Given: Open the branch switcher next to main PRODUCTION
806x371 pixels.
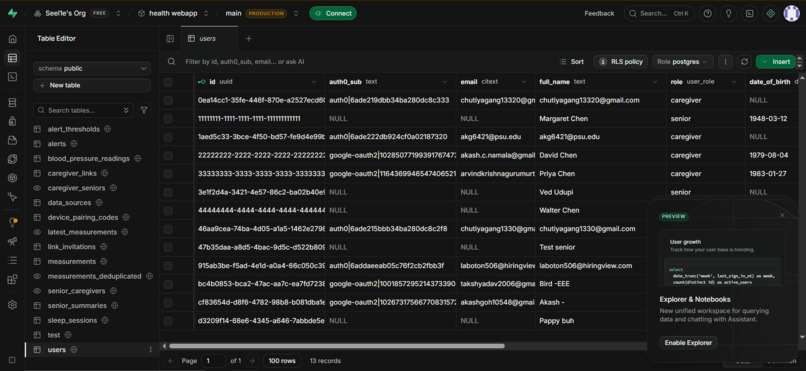Looking at the screenshot, I should 296,13.
